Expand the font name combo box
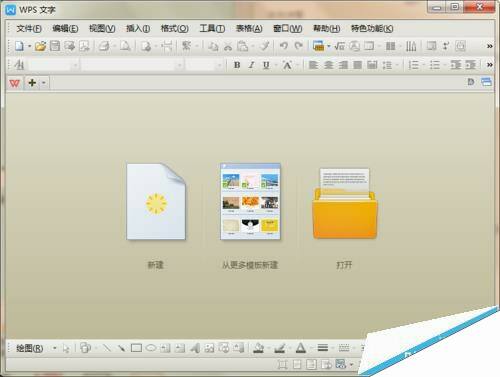Viewport: 500px width, 377px height. 179,65
